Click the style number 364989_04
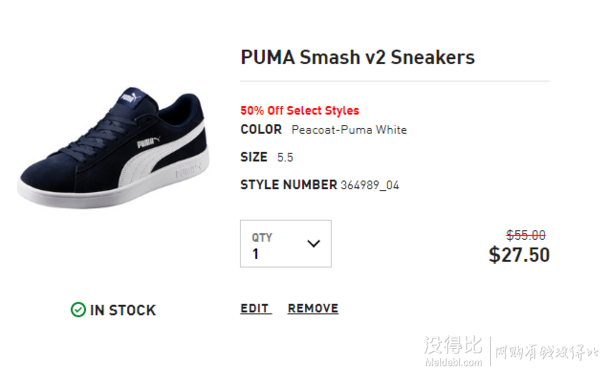 pyautogui.click(x=370, y=185)
